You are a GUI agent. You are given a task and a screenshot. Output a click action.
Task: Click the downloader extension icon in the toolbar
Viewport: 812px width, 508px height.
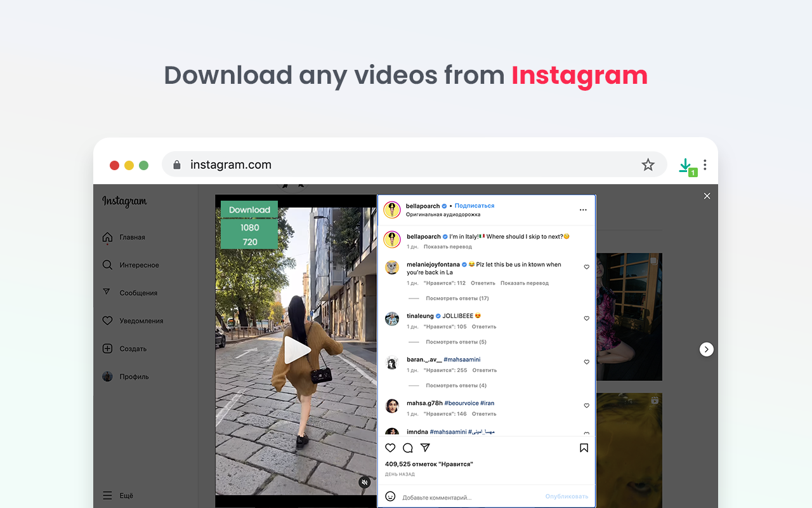click(x=686, y=165)
